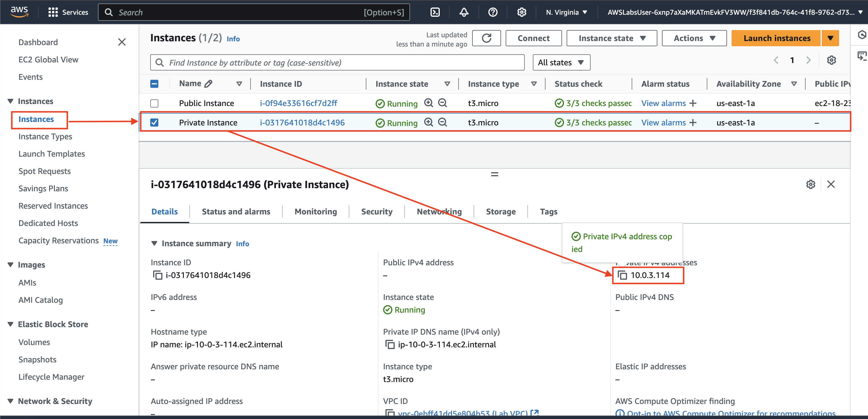Click the Find Instance search field
Viewport: 868px width, 419px height.
[337, 62]
